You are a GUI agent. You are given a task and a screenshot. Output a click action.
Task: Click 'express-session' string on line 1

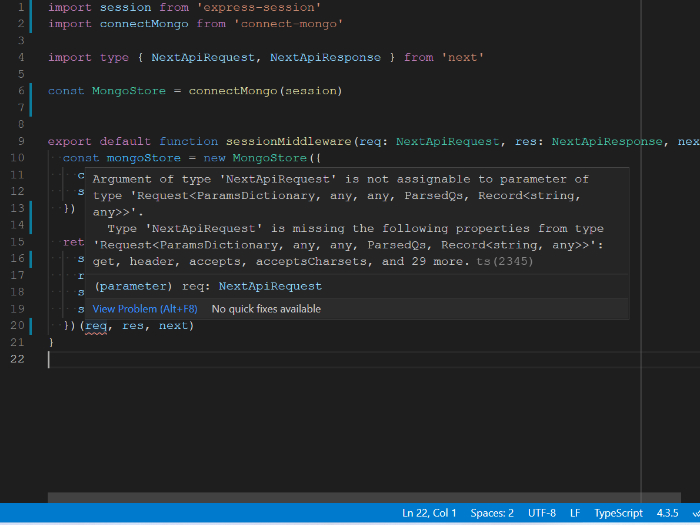259,8
